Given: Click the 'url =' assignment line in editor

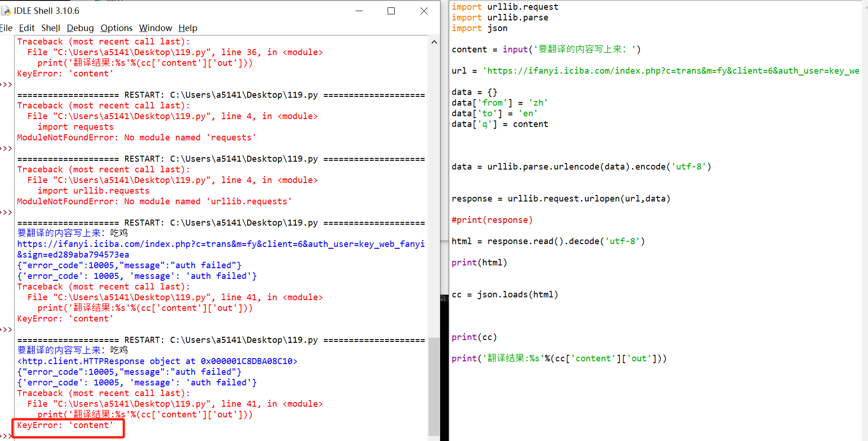Looking at the screenshot, I should (x=656, y=71).
